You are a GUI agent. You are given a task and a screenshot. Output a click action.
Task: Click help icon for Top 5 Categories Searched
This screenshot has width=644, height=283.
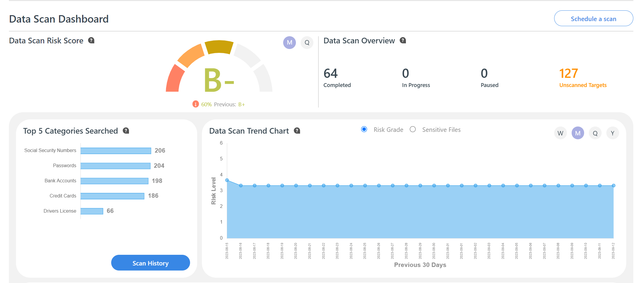(126, 131)
